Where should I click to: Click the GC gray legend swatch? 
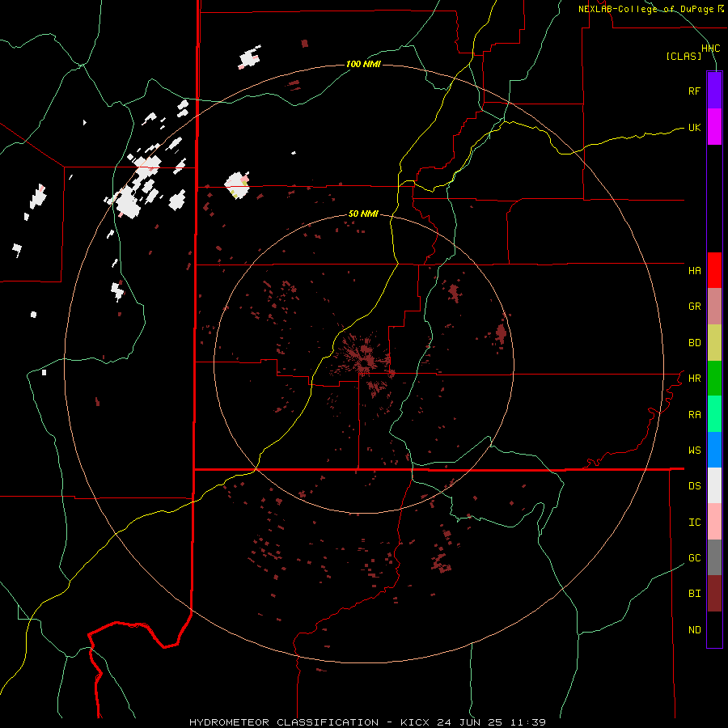[x=714, y=557]
